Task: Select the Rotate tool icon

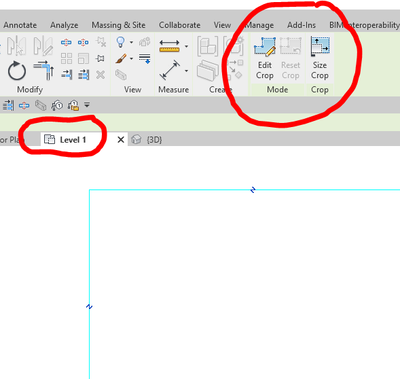Action: point(17,71)
